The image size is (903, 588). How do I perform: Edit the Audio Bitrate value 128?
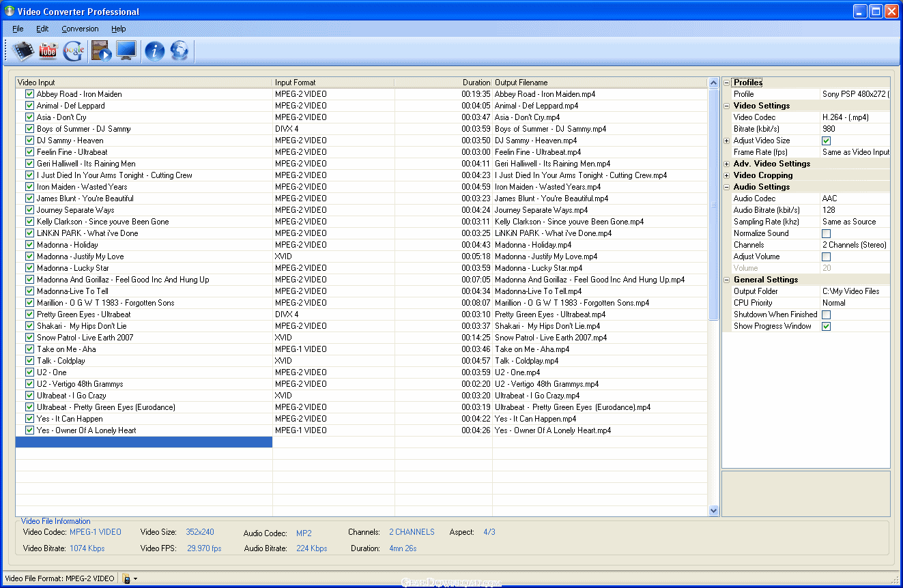[x=855, y=210]
